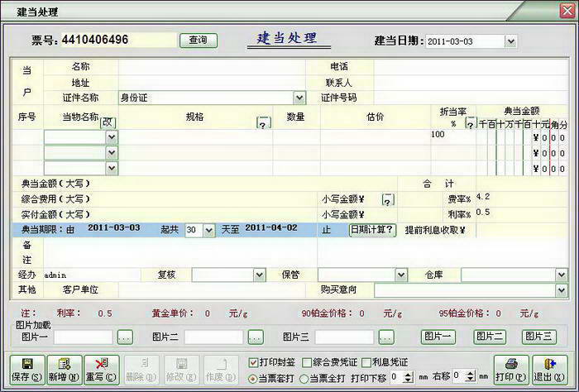Click the 当户 名称 input field

(x=212, y=67)
